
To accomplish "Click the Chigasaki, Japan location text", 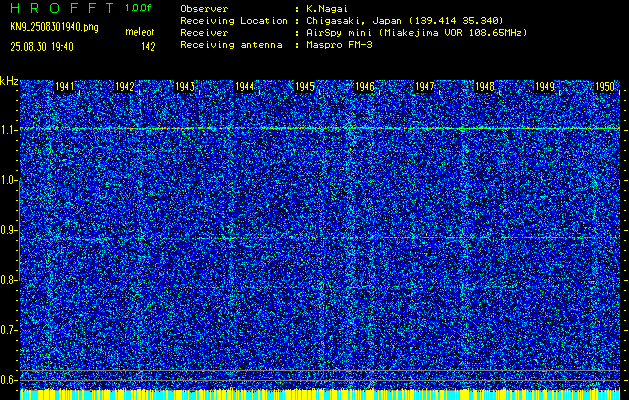I will click(x=405, y=20).
